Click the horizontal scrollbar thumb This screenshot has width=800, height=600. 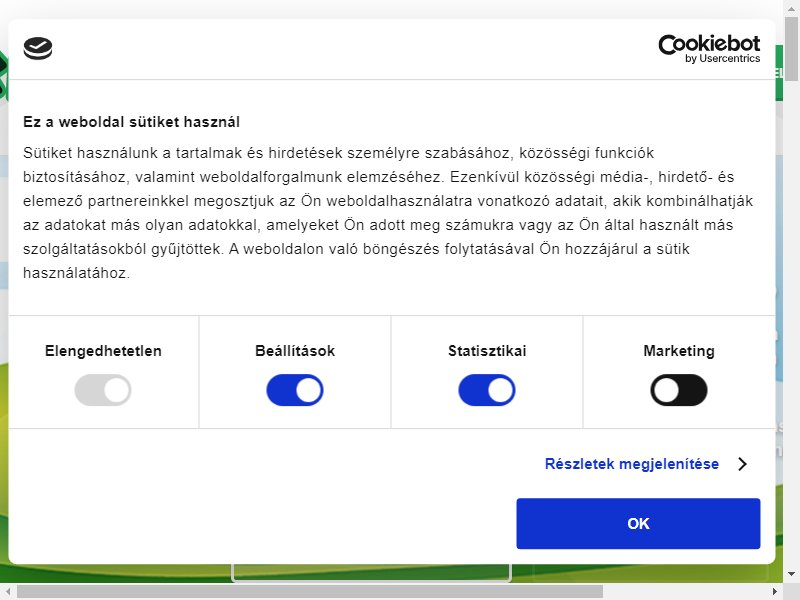coord(310,592)
